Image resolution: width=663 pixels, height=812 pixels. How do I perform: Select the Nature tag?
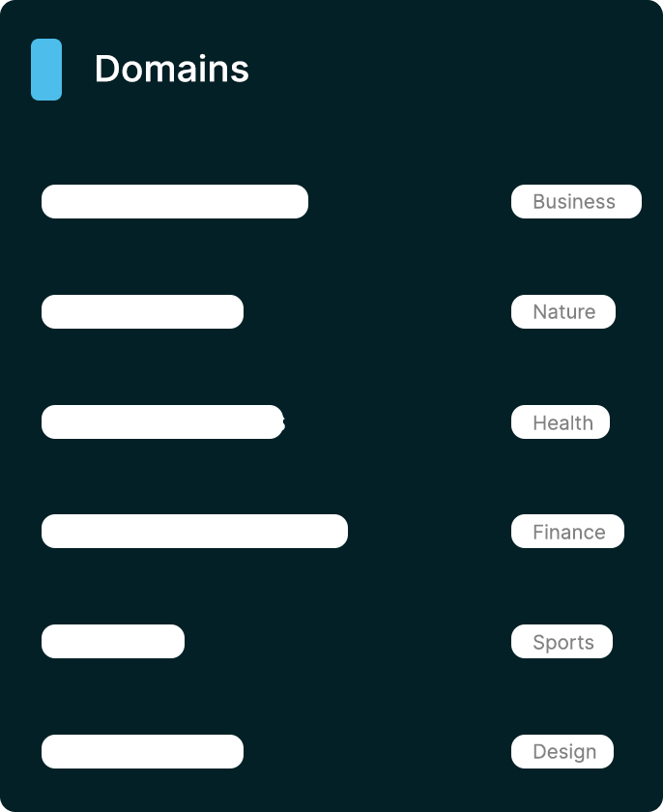pyautogui.click(x=563, y=311)
